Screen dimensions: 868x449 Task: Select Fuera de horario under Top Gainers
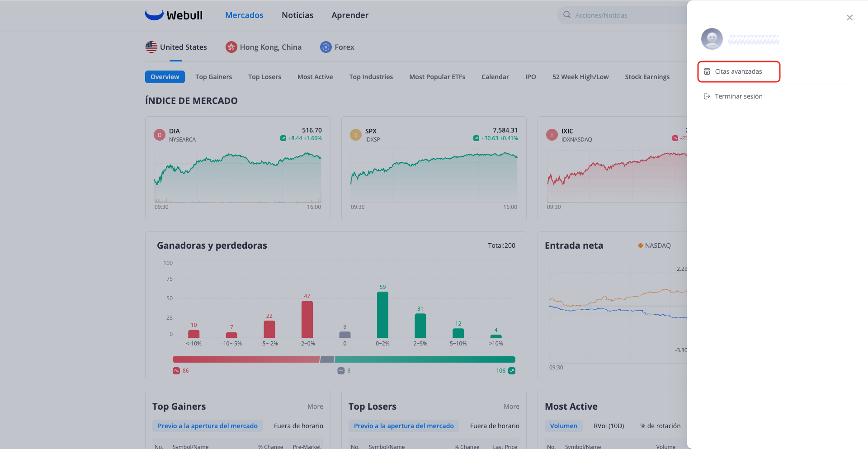298,426
